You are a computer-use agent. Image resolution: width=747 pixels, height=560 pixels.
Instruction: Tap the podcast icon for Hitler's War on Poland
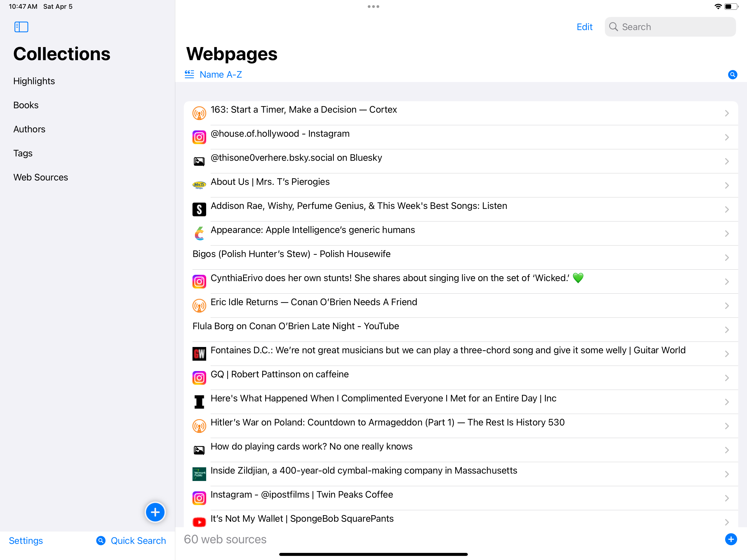pos(199,426)
